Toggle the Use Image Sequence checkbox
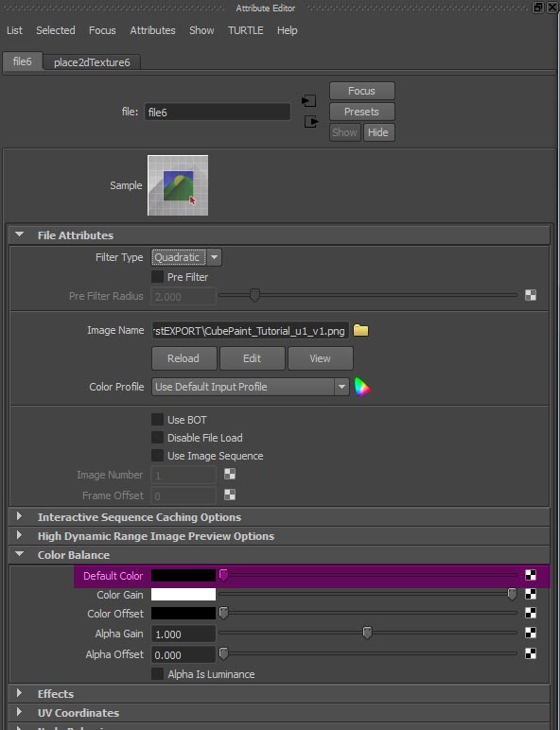This screenshot has width=560, height=730. [x=157, y=456]
